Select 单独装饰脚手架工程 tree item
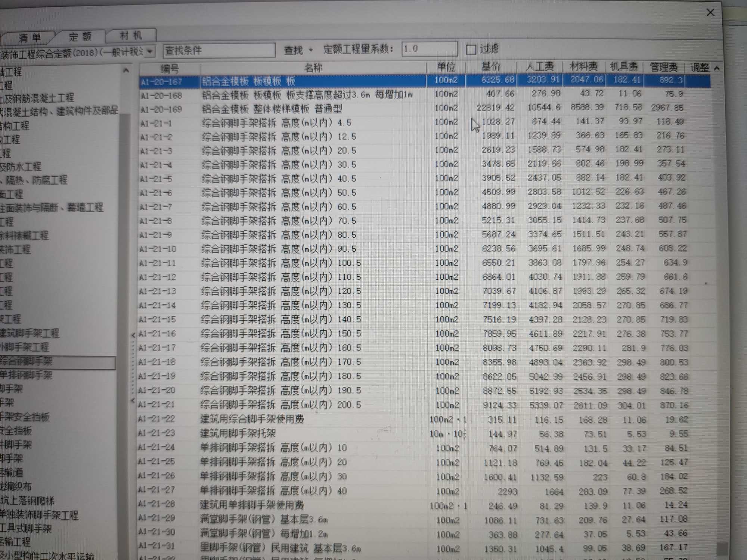Viewport: 747px width, 560px height. click(x=39, y=515)
